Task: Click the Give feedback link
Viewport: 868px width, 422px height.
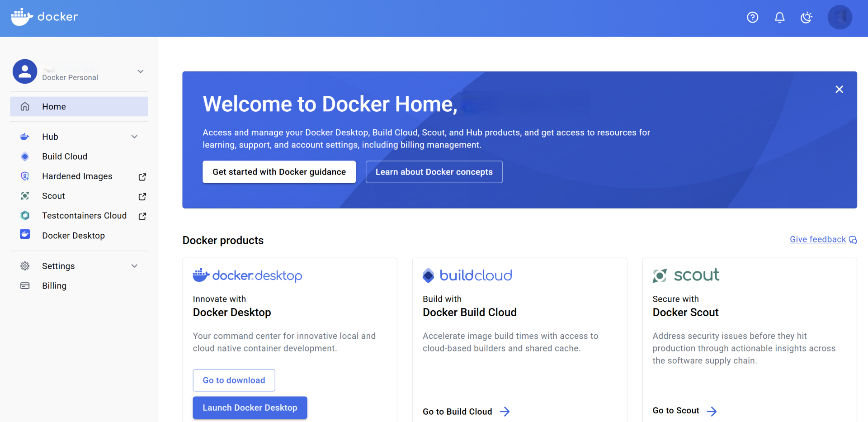Action: pyautogui.click(x=817, y=239)
